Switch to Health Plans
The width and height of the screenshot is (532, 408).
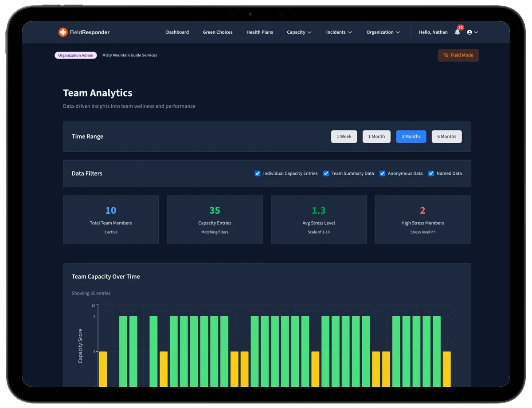[x=260, y=32]
